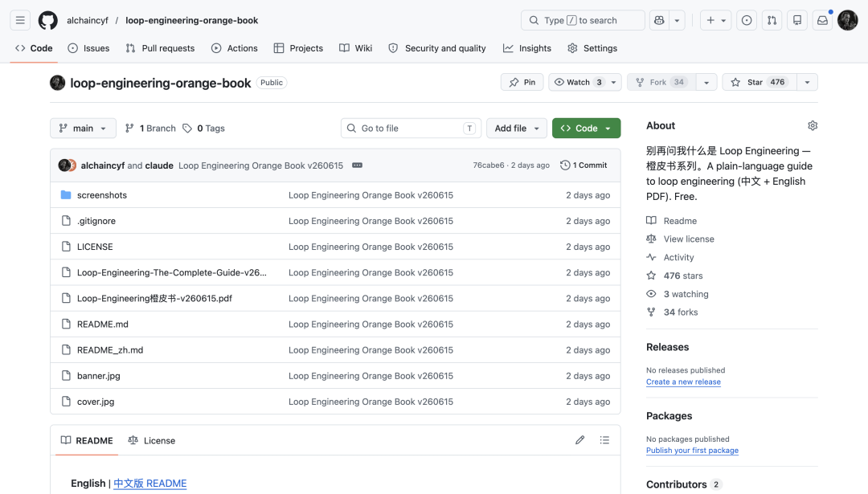Open the Copilot chat icon

point(659,20)
